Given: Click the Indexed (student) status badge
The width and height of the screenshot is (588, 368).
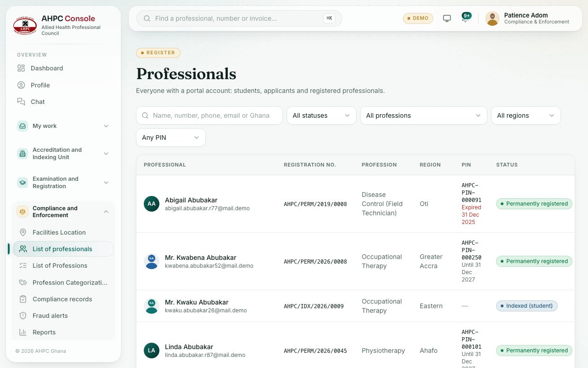Looking at the screenshot, I should point(527,306).
